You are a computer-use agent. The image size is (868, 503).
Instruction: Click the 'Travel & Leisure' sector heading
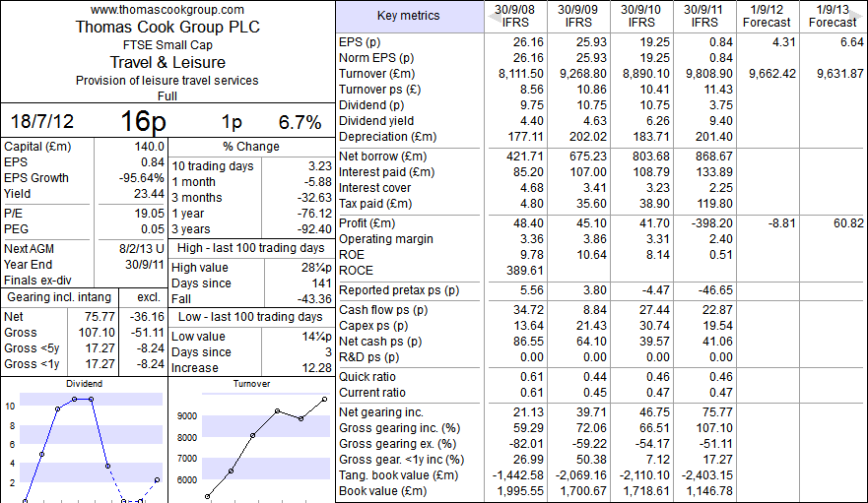click(167, 62)
